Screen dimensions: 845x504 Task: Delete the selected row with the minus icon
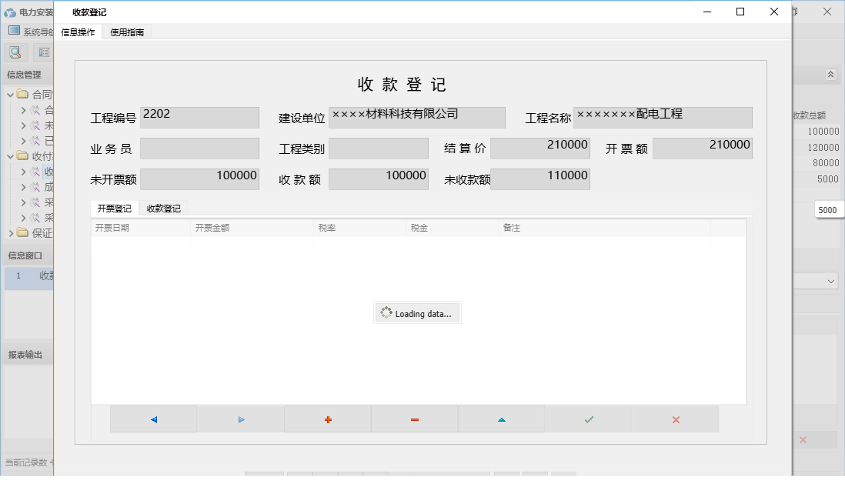click(414, 419)
